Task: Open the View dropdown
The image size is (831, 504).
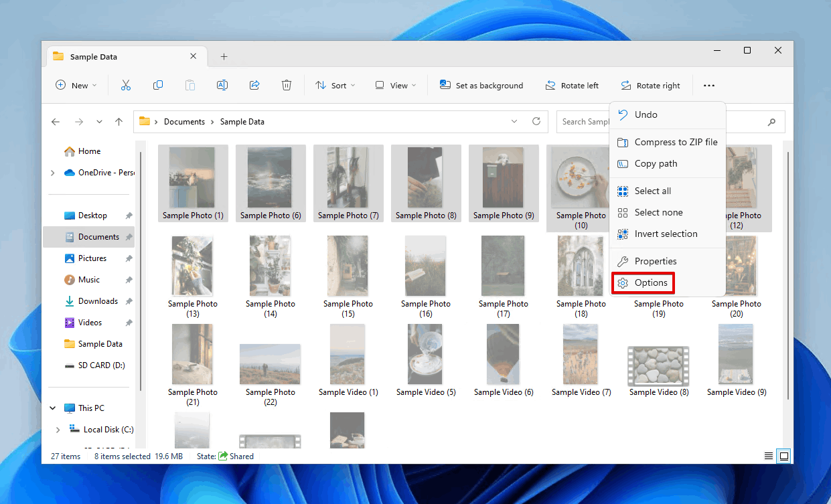Action: click(395, 85)
